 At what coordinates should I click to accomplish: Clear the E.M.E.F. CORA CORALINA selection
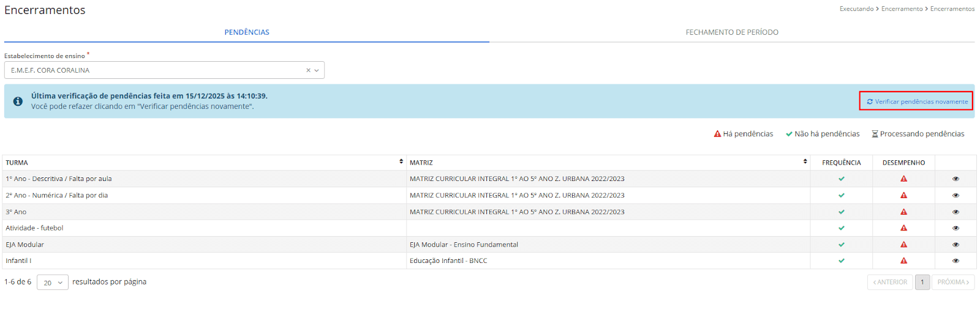click(x=308, y=70)
